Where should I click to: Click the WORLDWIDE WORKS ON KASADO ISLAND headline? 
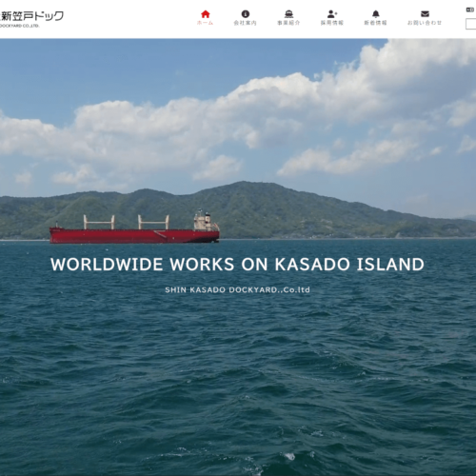tap(237, 265)
